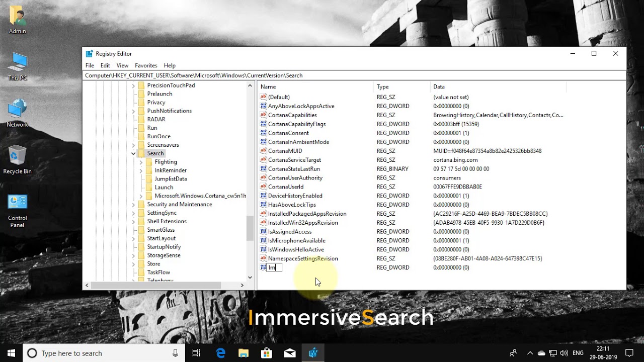Collapse the Search key

point(133,153)
